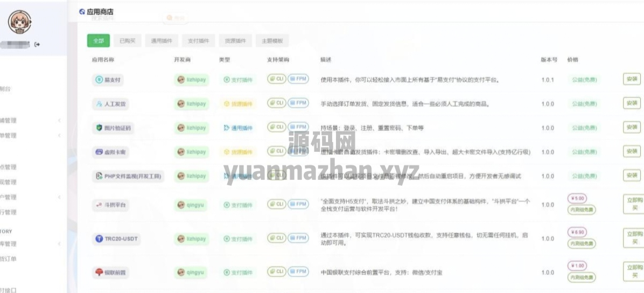
Task: Buy the 斗拱平台 plugin now
Action: 632,204
